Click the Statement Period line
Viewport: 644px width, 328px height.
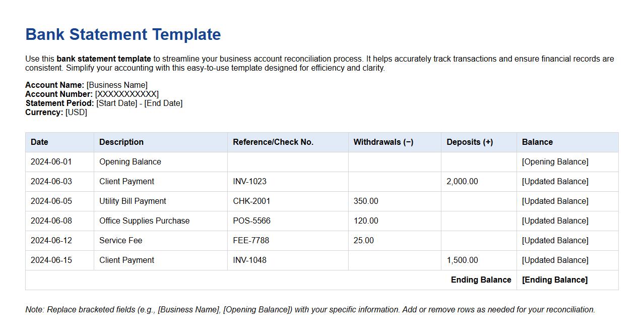click(104, 103)
